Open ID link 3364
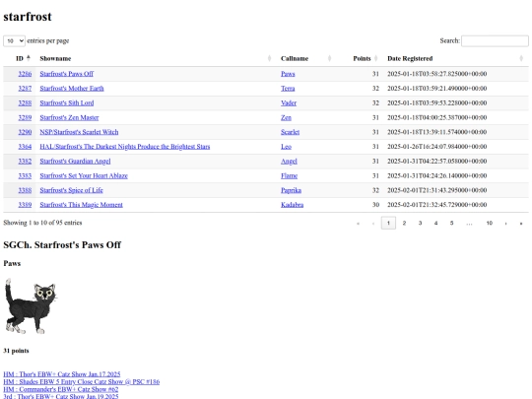The height and width of the screenshot is (399, 532). (25, 147)
